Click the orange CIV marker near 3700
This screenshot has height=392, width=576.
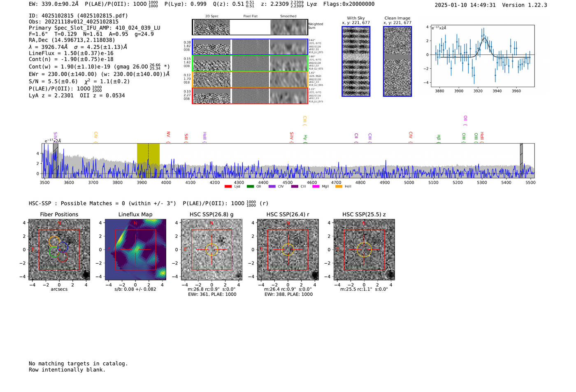(x=96, y=137)
